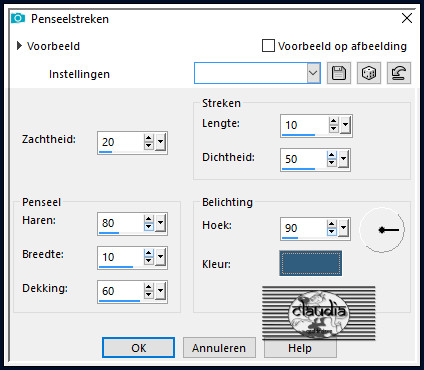Increase Lengte with the up spinner arrow
Image resolution: width=424 pixels, height=370 pixels.
334,121
